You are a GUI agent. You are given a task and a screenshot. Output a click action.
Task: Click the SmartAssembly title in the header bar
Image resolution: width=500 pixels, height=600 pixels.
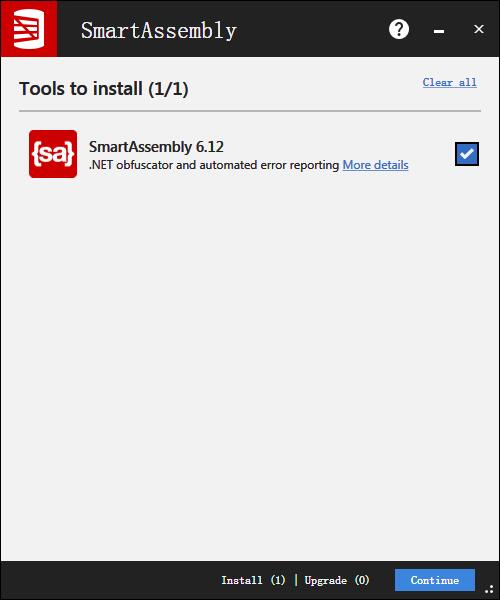click(x=159, y=31)
